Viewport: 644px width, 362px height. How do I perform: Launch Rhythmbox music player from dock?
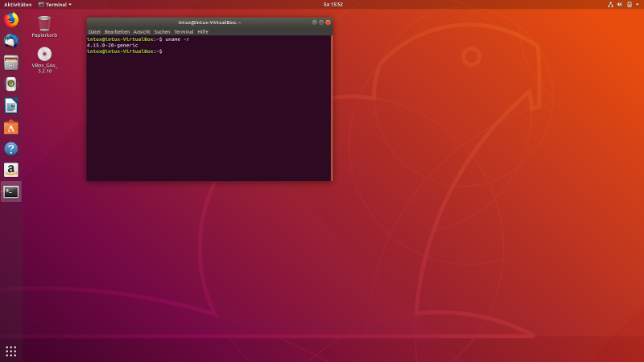tap(11, 84)
